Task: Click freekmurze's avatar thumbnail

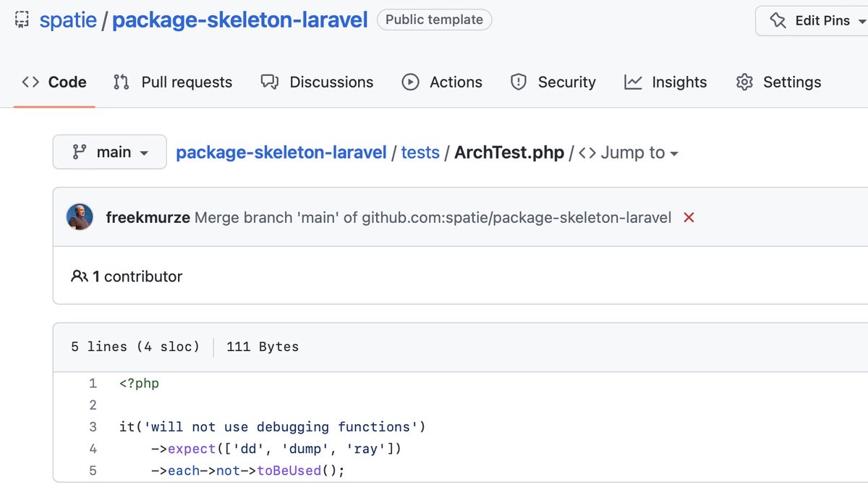Action: tap(80, 216)
